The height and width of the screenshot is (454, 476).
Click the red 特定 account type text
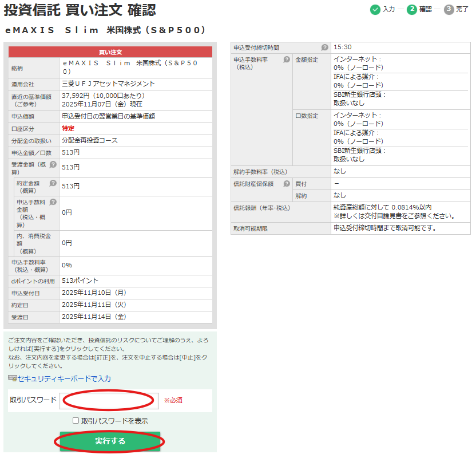[68, 128]
